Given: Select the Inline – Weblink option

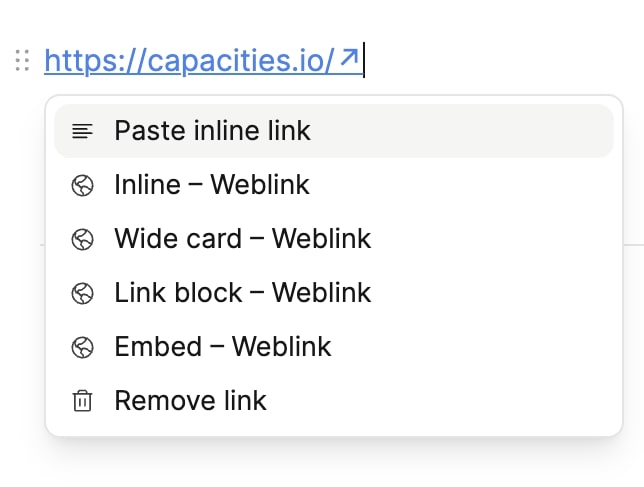Looking at the screenshot, I should click(x=212, y=185).
